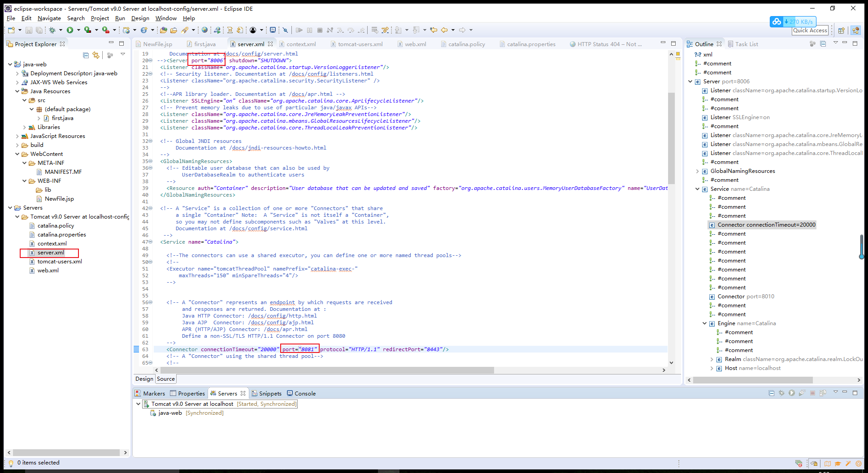Switch editor to the Design view tab
Screen dimensions: 868x473
tap(144, 379)
